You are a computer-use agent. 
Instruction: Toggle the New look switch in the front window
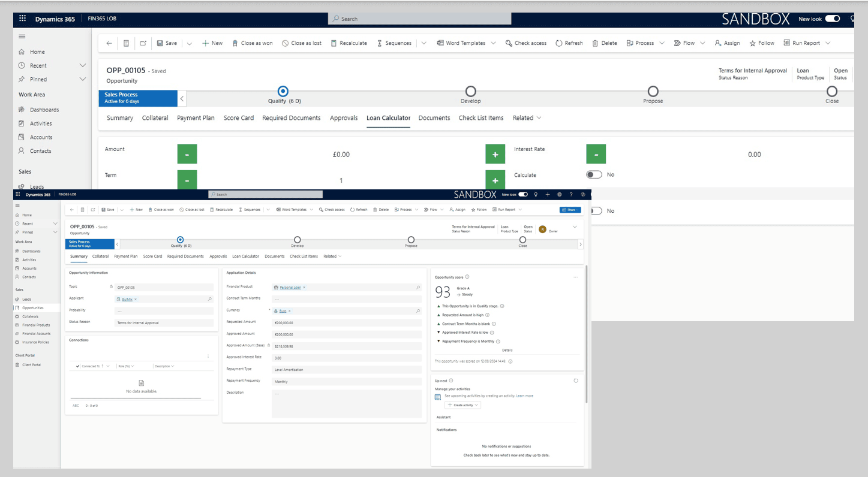tap(523, 195)
